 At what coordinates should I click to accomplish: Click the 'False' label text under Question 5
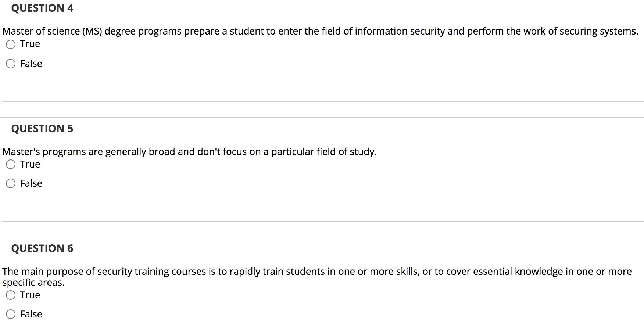pyautogui.click(x=31, y=183)
